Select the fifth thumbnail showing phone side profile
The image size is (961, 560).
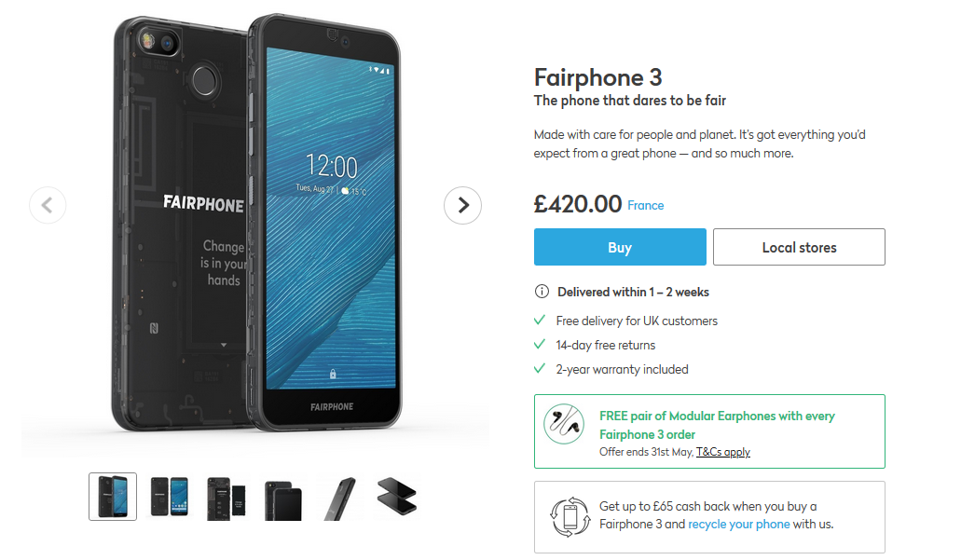(340, 499)
